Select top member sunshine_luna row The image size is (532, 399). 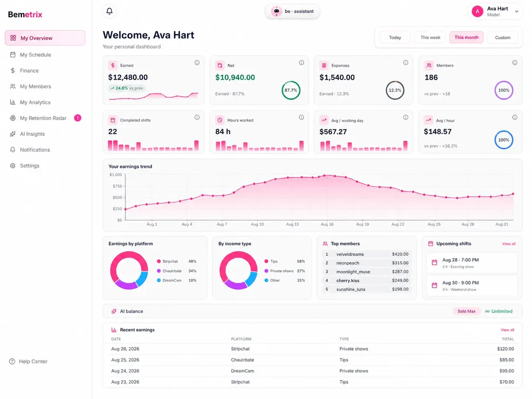tap(366, 289)
